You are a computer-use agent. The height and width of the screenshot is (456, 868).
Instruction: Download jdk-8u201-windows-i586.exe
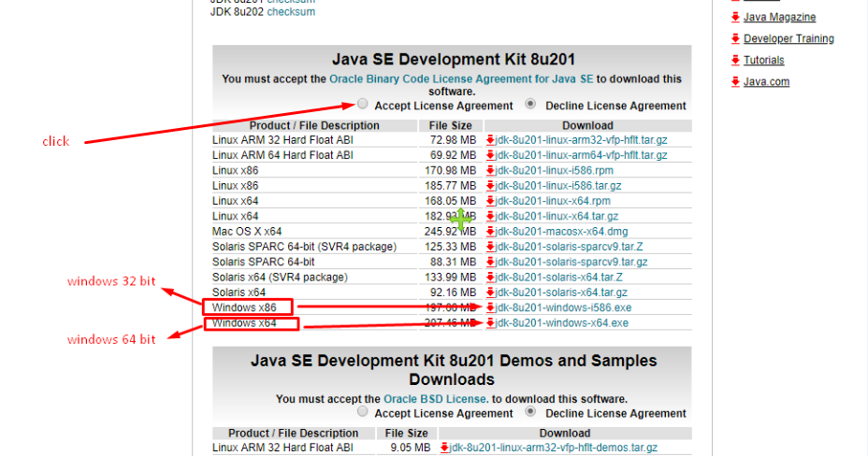pos(563,307)
